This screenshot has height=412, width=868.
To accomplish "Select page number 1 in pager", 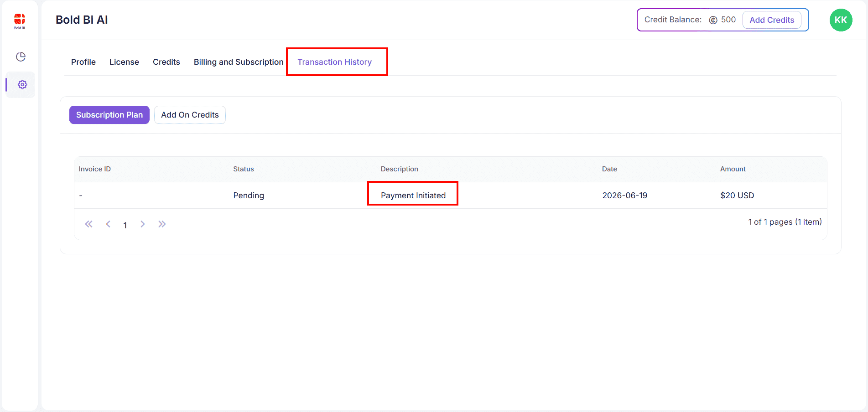I will 125,225.
